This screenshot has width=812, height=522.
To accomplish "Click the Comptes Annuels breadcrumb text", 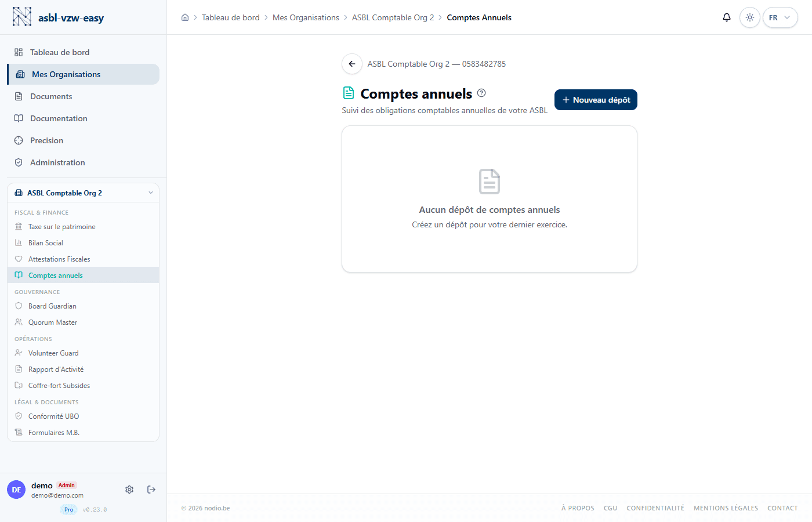I will point(479,17).
